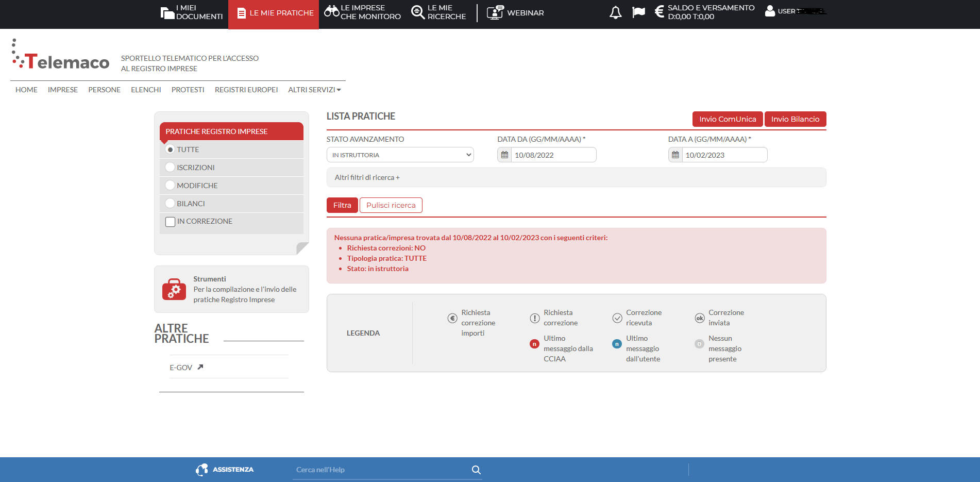Open the Stato Avanzamento dropdown

pyautogui.click(x=400, y=155)
